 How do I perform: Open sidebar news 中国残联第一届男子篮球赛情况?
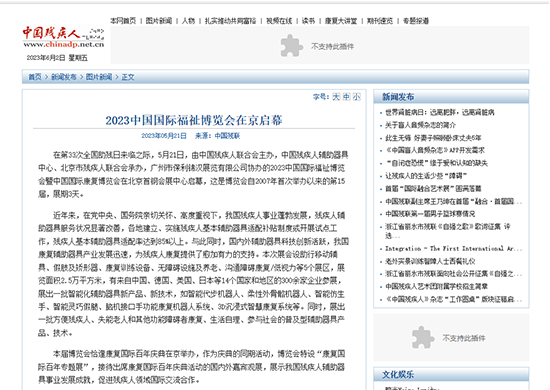coord(430,214)
